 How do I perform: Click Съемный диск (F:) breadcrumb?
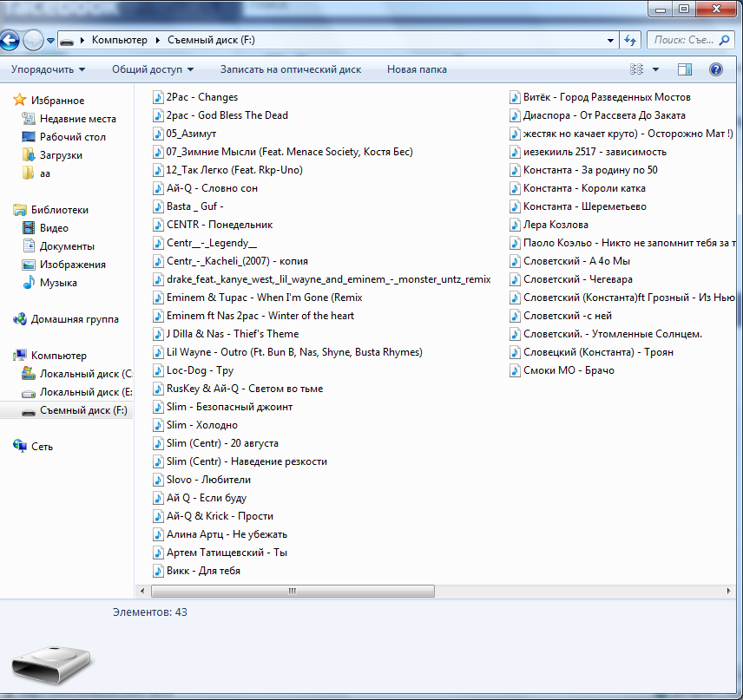211,40
